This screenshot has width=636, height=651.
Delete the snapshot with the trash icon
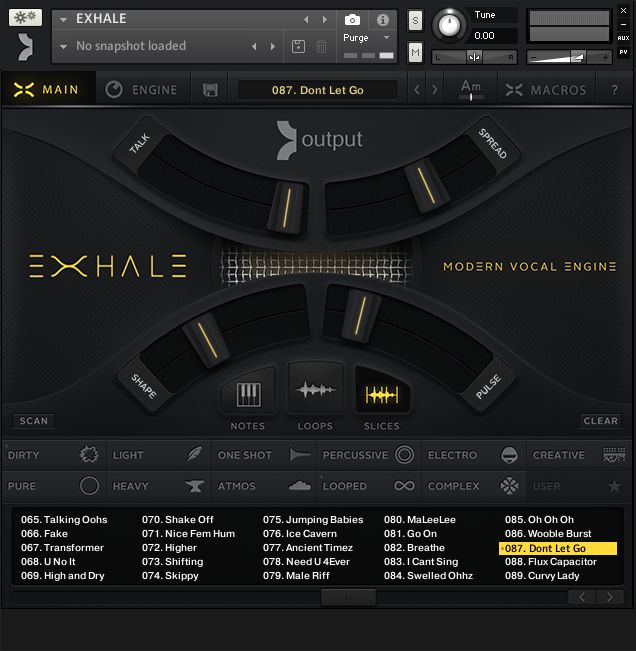(x=321, y=46)
